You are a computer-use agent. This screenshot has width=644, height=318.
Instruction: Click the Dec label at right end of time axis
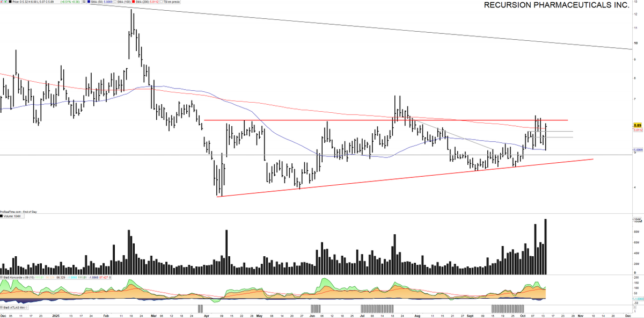[x=628, y=315]
